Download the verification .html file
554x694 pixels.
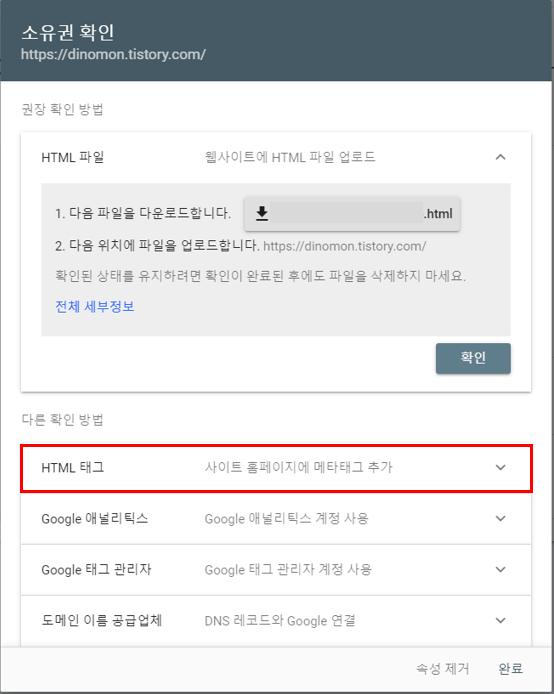pos(352,214)
